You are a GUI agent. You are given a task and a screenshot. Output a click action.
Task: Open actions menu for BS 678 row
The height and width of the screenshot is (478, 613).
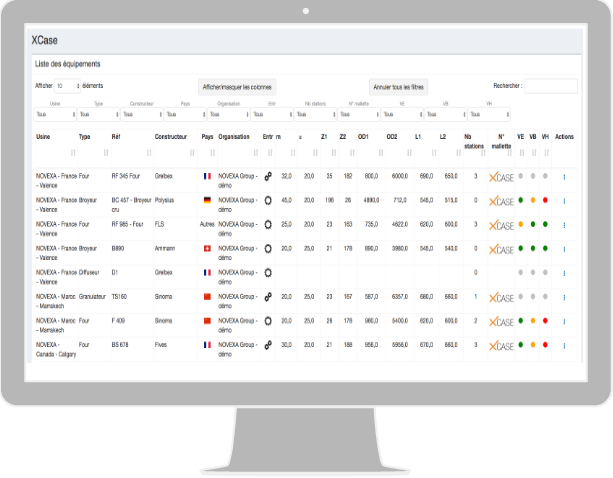564,344
